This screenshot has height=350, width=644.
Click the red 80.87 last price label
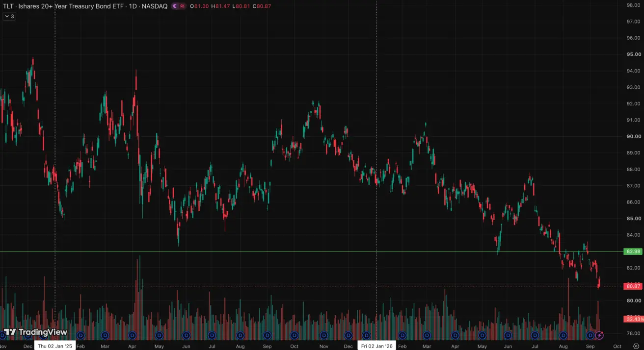[633, 286]
